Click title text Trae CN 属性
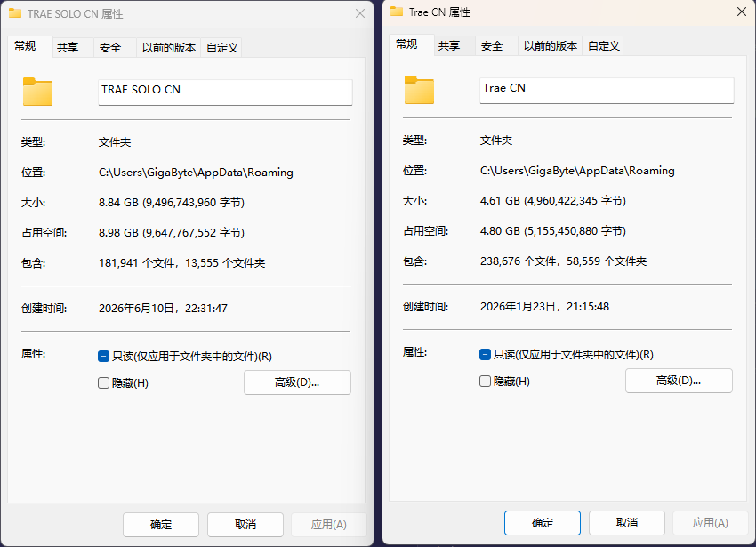The image size is (756, 547). click(x=439, y=12)
